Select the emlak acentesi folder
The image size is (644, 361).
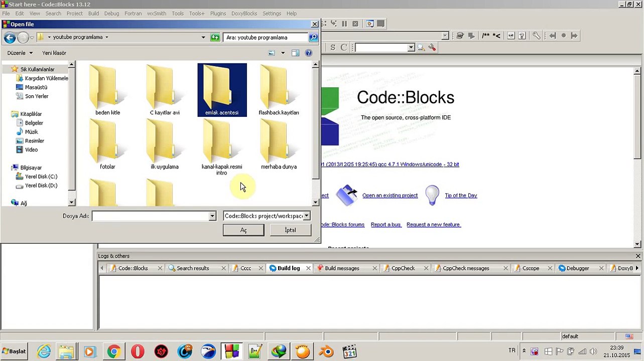tap(222, 90)
